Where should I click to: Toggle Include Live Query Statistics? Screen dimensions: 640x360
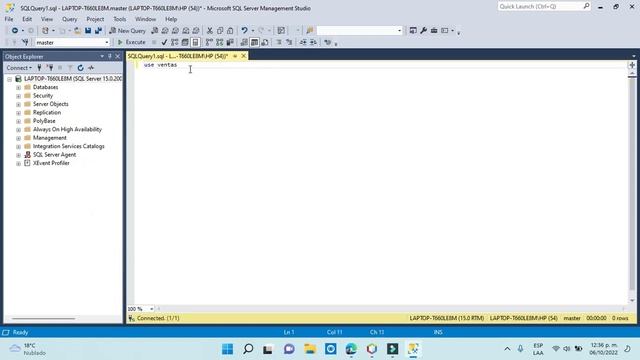(x=220, y=42)
